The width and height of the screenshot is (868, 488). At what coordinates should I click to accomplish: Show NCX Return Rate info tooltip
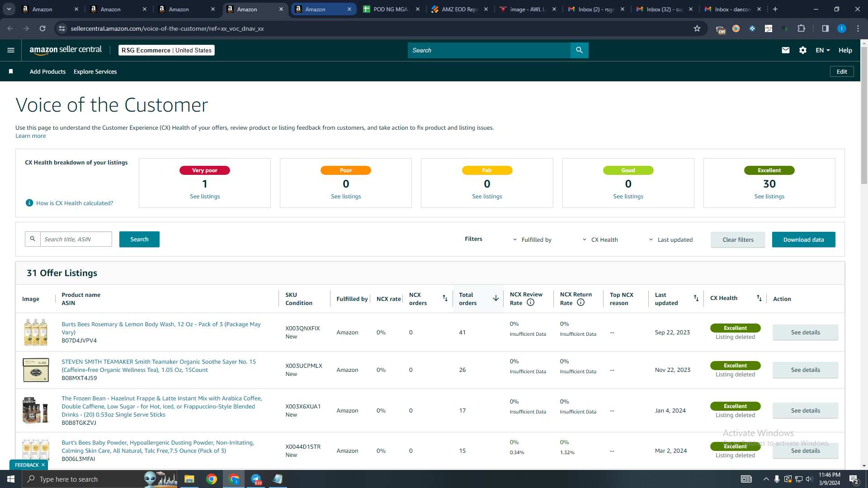pos(581,303)
